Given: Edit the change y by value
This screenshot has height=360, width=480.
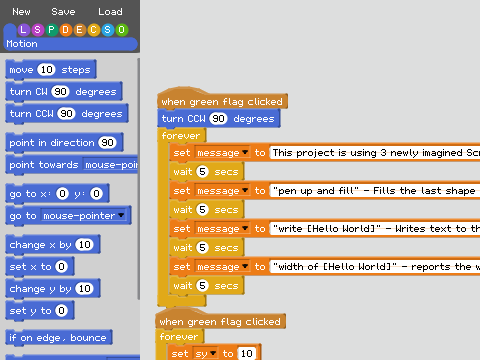Looking at the screenshot, I should (85, 289).
